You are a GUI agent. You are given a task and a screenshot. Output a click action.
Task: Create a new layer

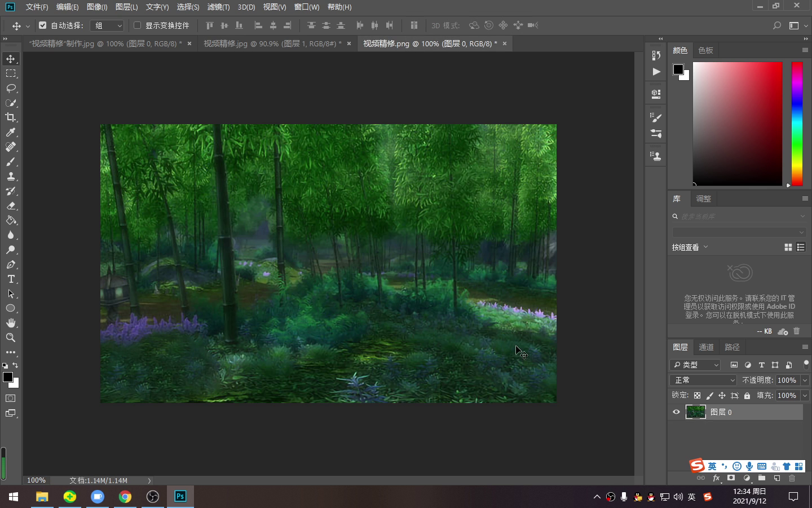[x=777, y=478]
